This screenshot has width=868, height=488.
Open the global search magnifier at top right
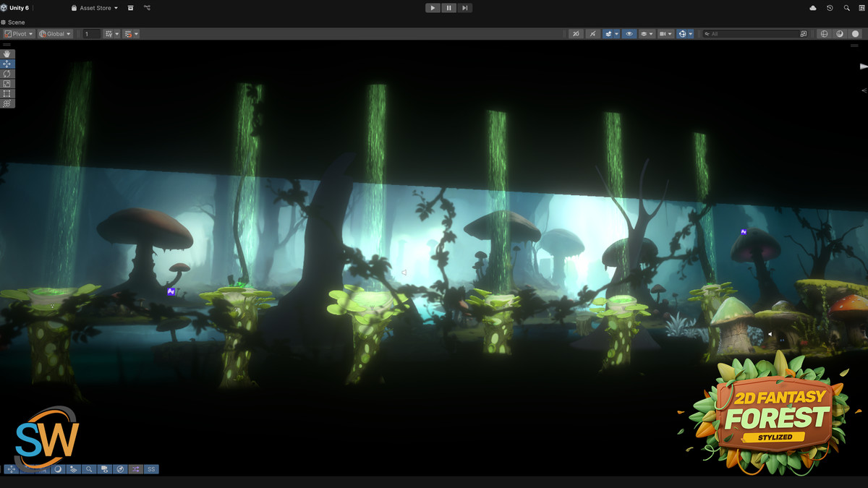point(846,8)
